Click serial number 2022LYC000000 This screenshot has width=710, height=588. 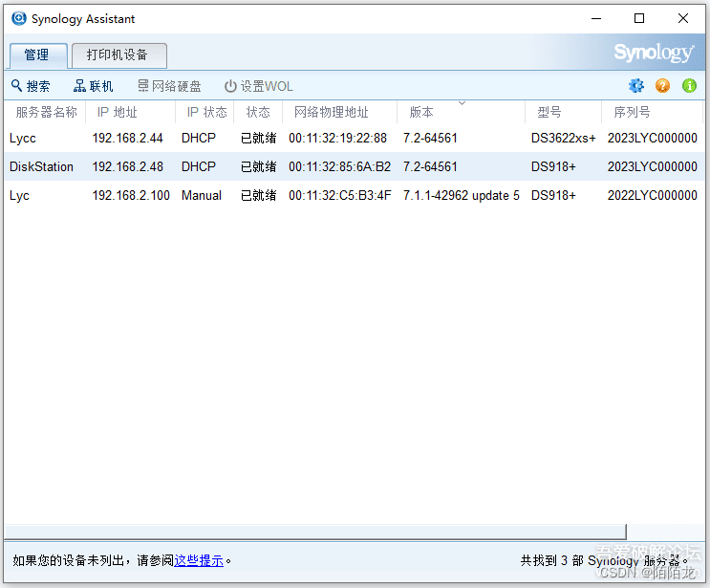pyautogui.click(x=652, y=196)
